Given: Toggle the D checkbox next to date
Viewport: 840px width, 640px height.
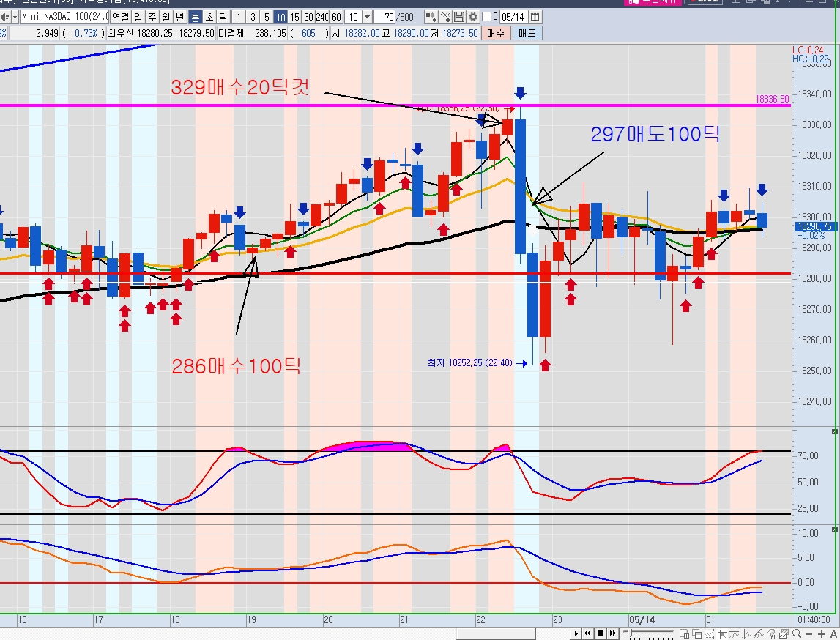Looking at the screenshot, I should pyautogui.click(x=486, y=17).
